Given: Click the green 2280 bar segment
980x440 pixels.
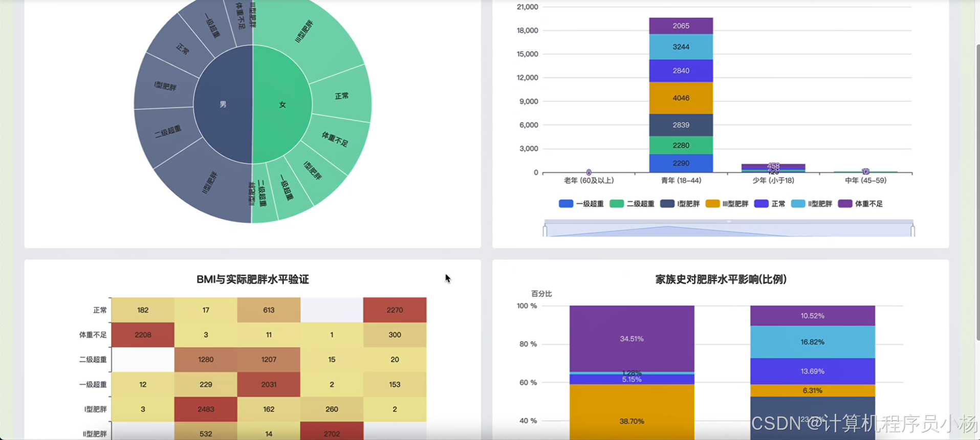Looking at the screenshot, I should click(681, 145).
